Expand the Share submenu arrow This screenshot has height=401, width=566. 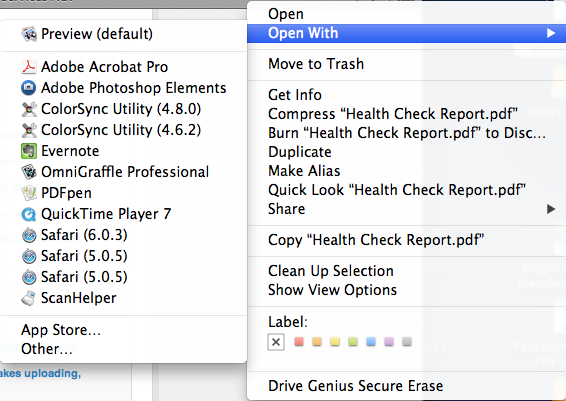551,209
